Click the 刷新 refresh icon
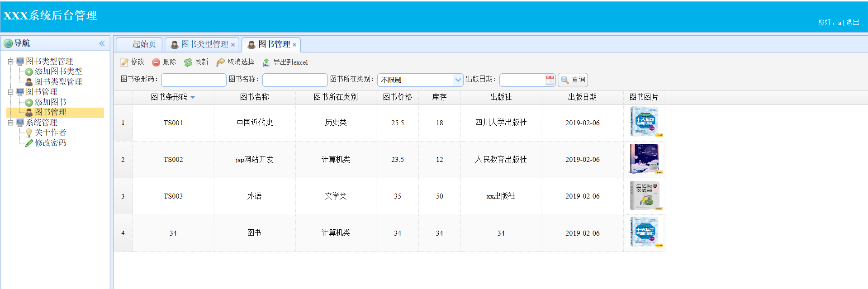 (188, 62)
